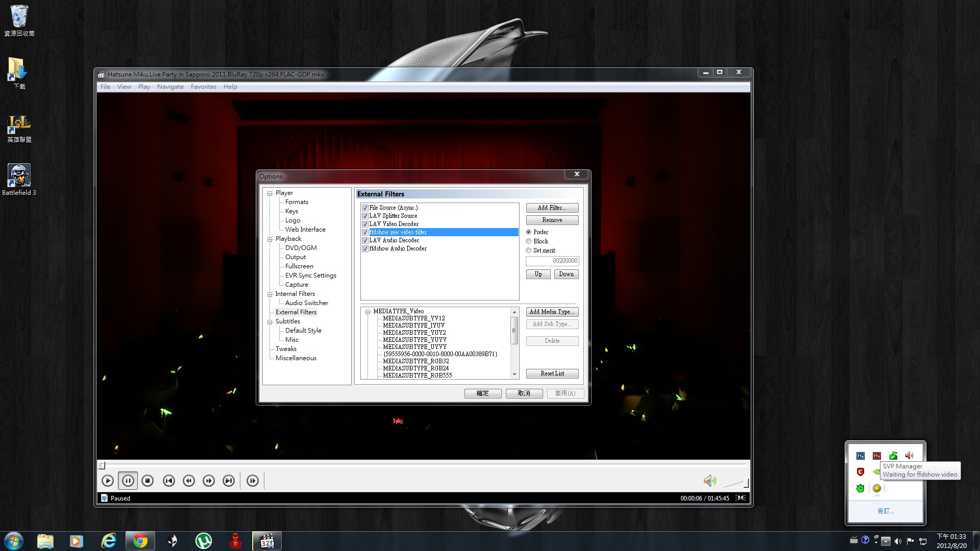
Task: Click the Stop playback button
Action: (148, 481)
